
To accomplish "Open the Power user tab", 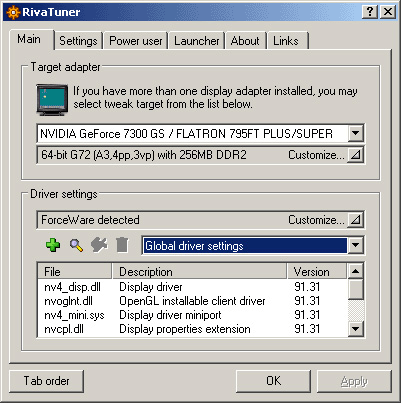I will [x=136, y=41].
